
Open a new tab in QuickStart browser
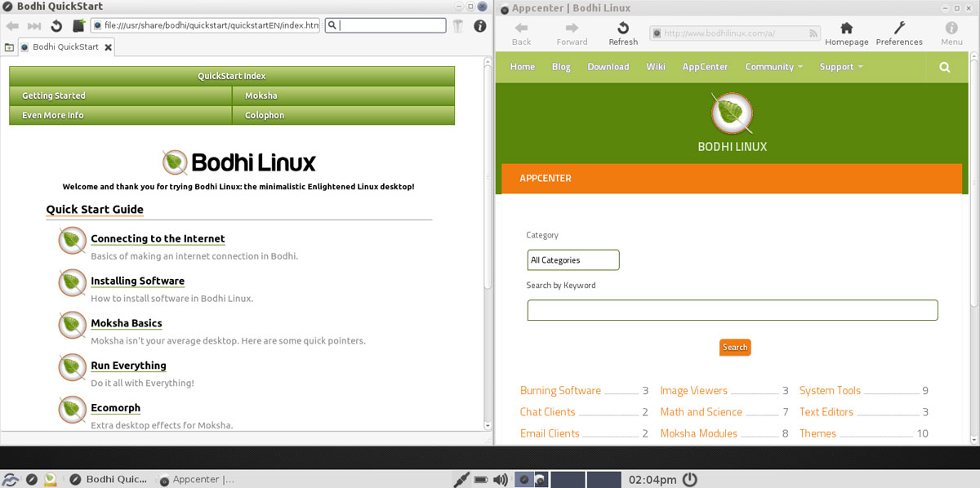coord(9,47)
